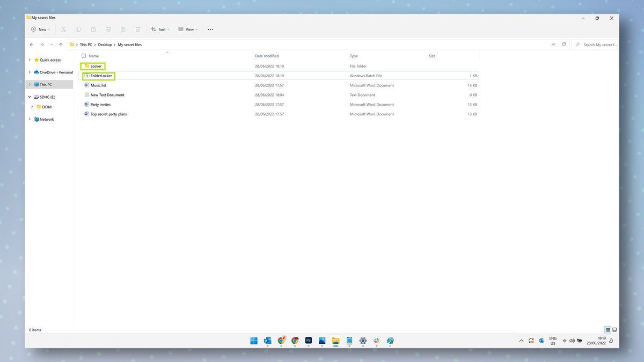Expand the SDHC (E:) drive in the sidebar
The image size is (644, 362).
[30, 97]
